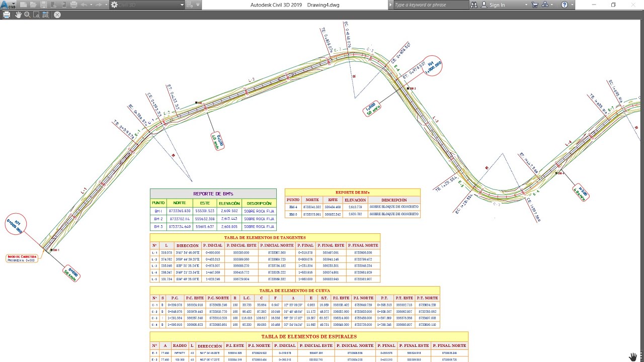This screenshot has height=362, width=644.
Task: Expand the Undo history dropdown arrow
Action: click(91, 5)
